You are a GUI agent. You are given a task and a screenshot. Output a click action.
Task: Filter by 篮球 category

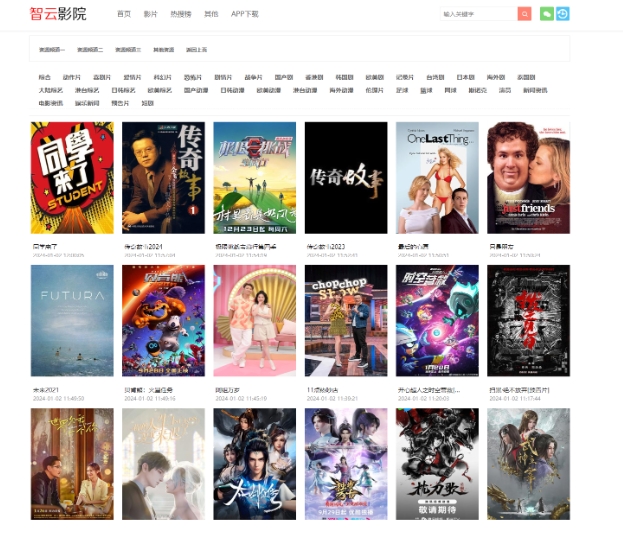426,91
